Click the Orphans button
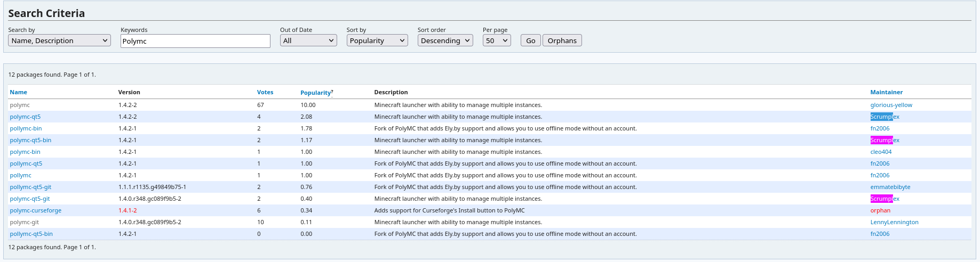 [562, 40]
